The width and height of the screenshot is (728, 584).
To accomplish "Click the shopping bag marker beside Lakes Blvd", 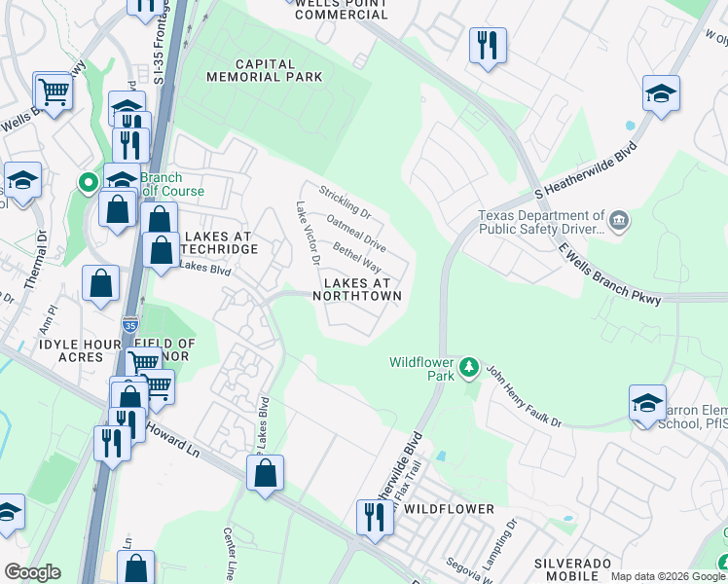I will 162,252.
